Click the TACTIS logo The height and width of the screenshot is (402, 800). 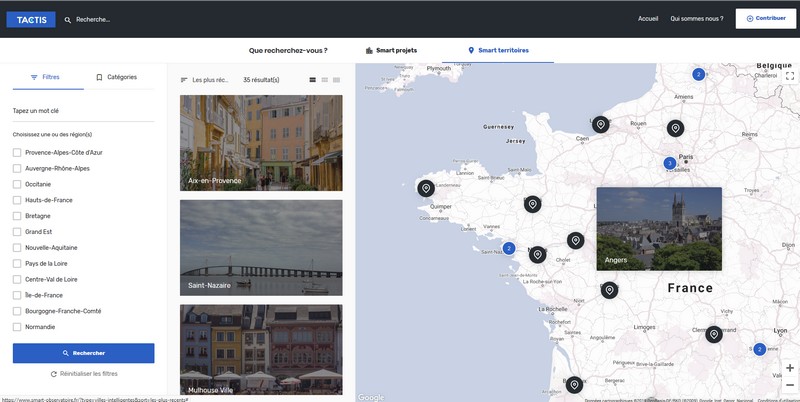point(31,19)
